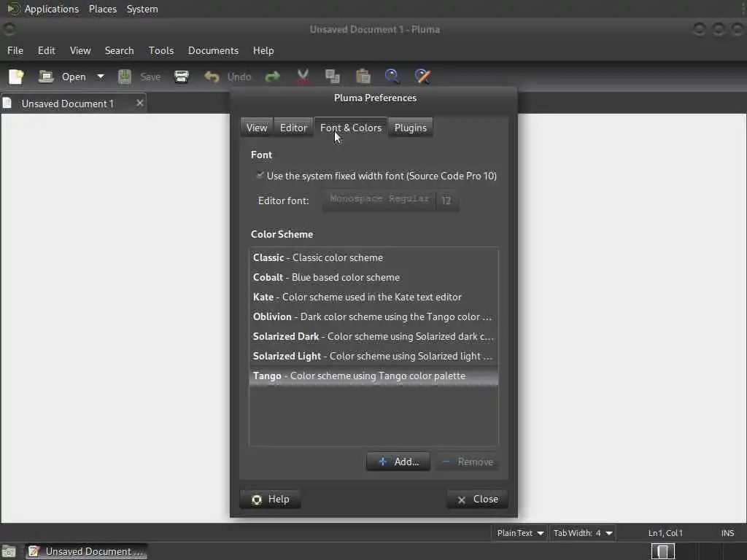747x560 pixels.
Task: Close the Pluma Preferences dialog
Action: (477, 499)
